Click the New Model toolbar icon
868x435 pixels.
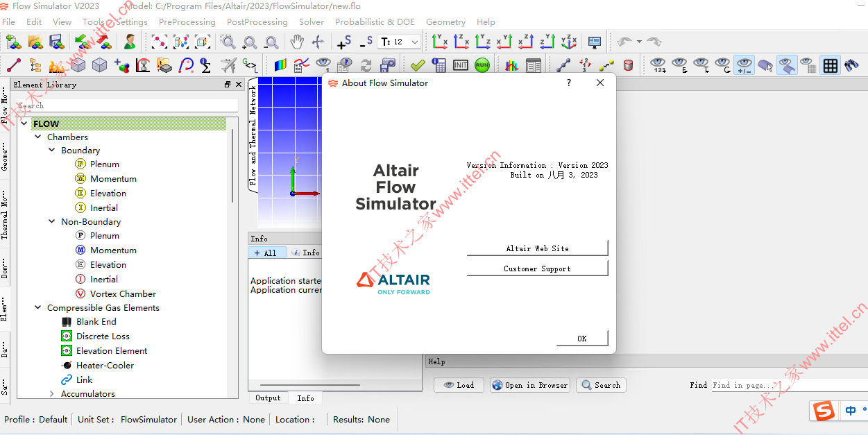14,42
